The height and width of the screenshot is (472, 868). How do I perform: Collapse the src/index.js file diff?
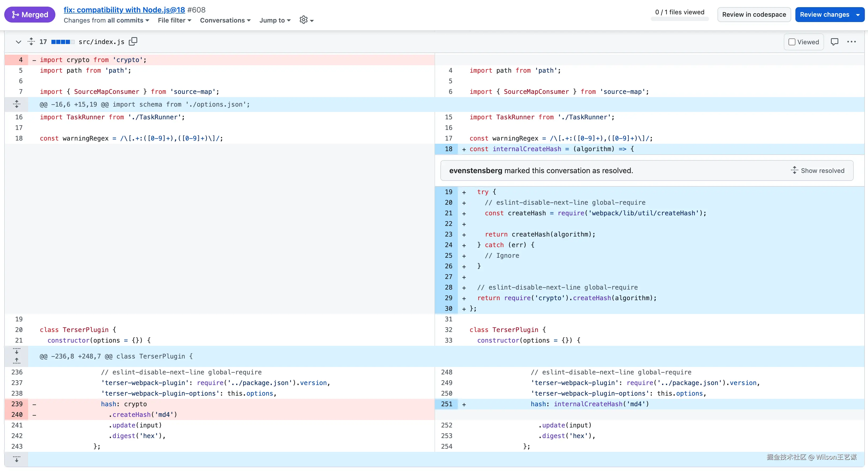pos(19,42)
